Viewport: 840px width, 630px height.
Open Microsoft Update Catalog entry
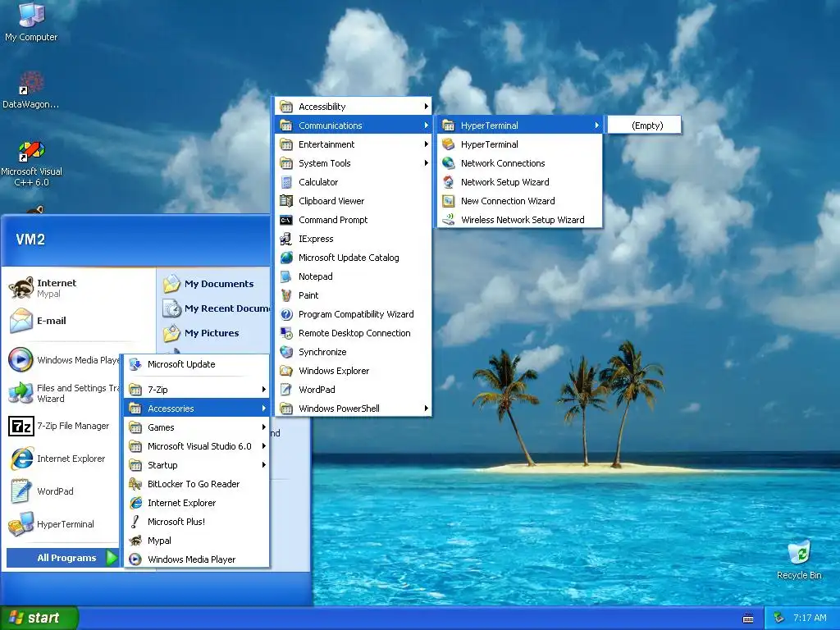(x=353, y=257)
